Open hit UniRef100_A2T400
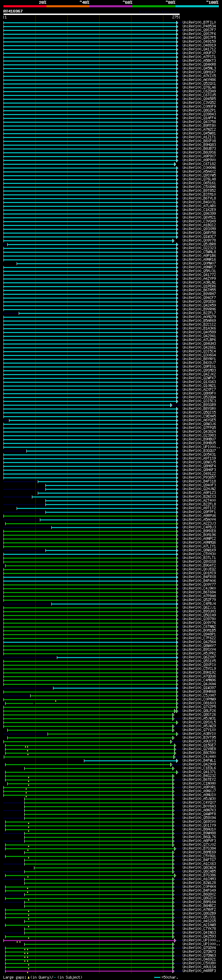The height and width of the screenshot is (980, 222). click(199, 501)
